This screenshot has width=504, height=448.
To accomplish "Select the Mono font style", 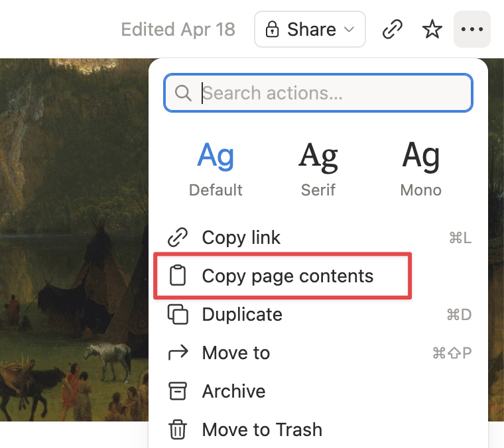I will pyautogui.click(x=420, y=169).
